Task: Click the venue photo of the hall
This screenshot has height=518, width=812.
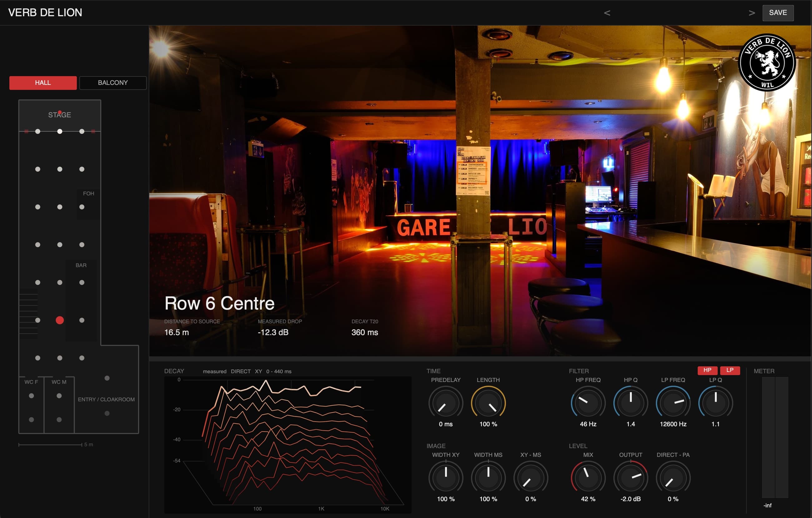Action: tap(480, 191)
